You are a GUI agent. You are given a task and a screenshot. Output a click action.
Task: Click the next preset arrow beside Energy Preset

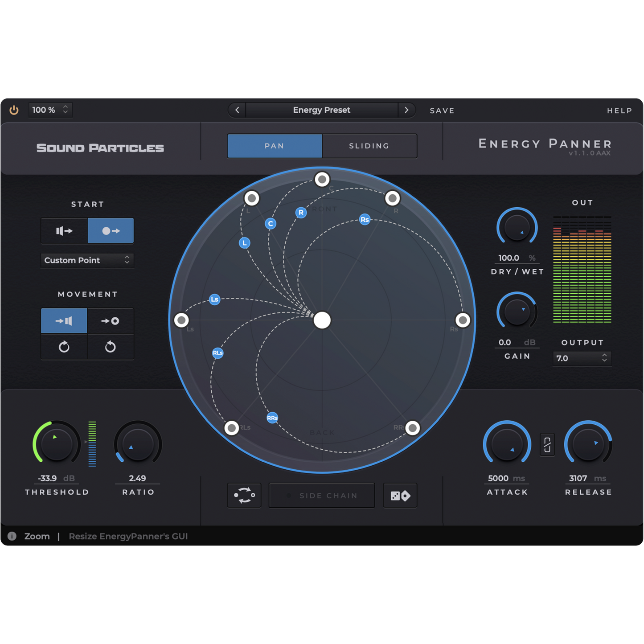coord(406,110)
